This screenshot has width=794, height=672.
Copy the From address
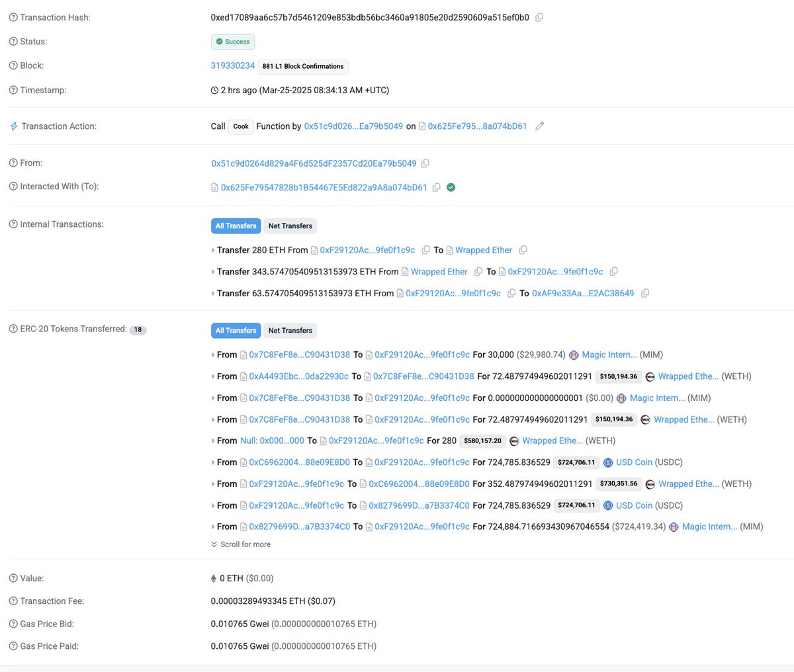[425, 163]
